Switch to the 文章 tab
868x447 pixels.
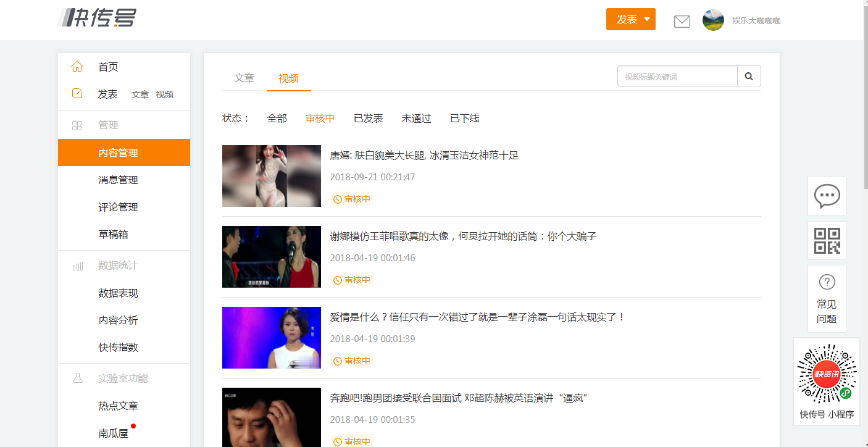tap(244, 78)
